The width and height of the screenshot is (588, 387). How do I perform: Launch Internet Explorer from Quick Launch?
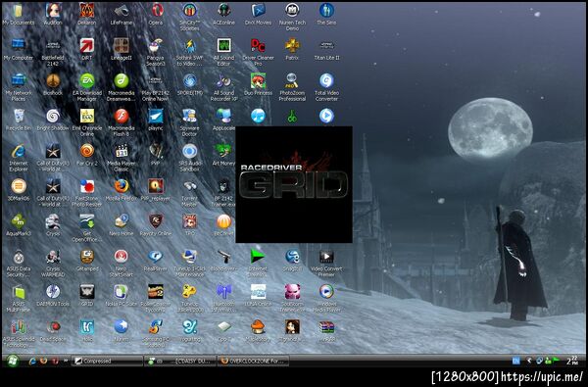point(32,361)
